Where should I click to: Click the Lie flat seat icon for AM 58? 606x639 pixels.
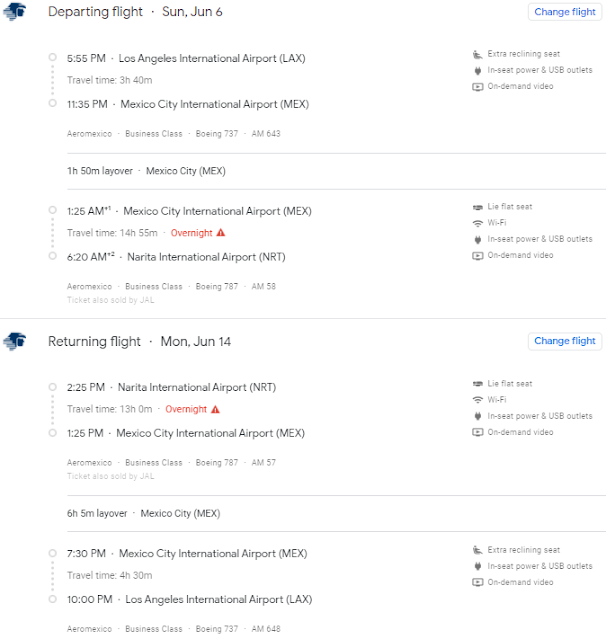[477, 207]
